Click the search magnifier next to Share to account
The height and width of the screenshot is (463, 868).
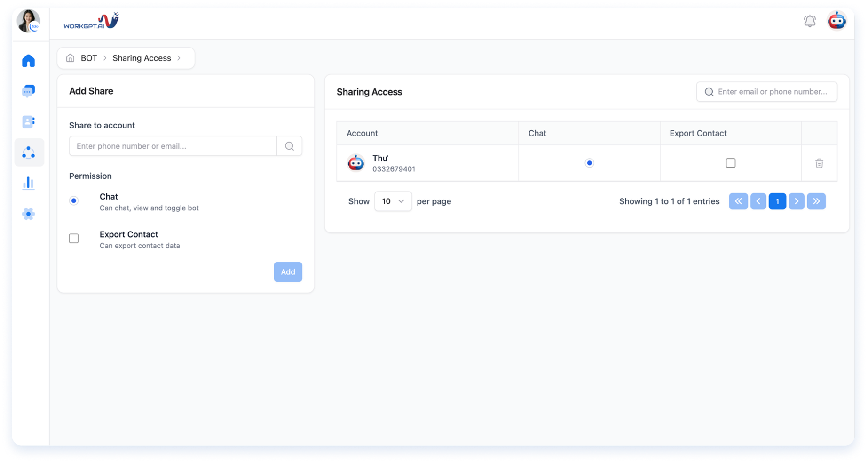click(x=290, y=146)
